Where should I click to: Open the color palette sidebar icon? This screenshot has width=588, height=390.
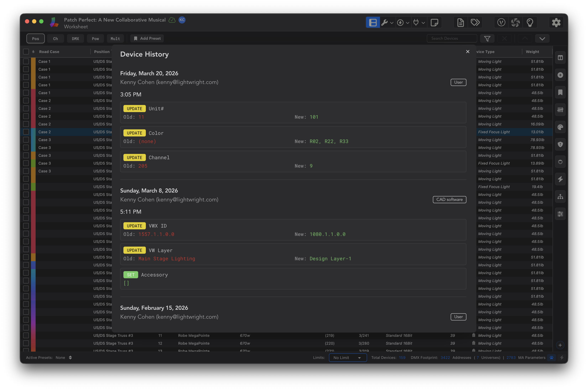(x=560, y=127)
